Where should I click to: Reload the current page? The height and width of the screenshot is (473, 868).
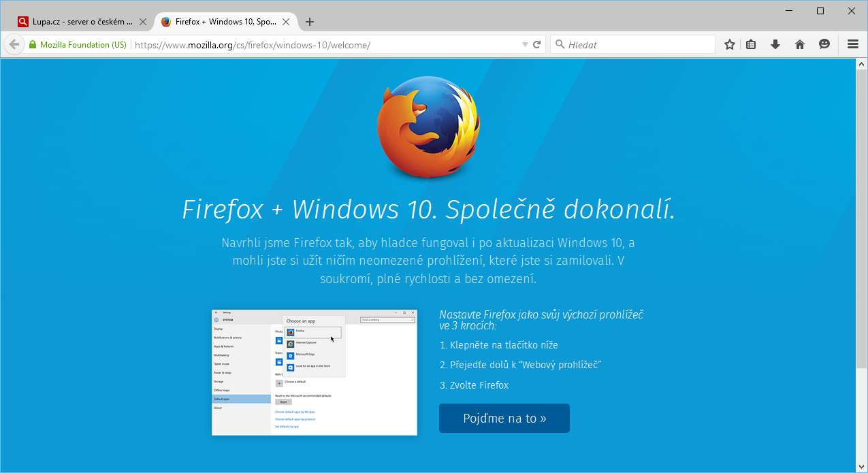[537, 44]
